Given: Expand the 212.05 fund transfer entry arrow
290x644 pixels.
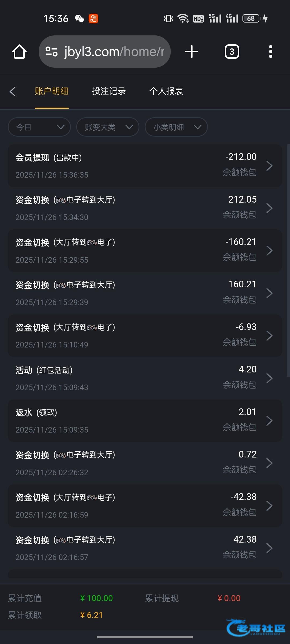Looking at the screenshot, I should pos(269,208).
